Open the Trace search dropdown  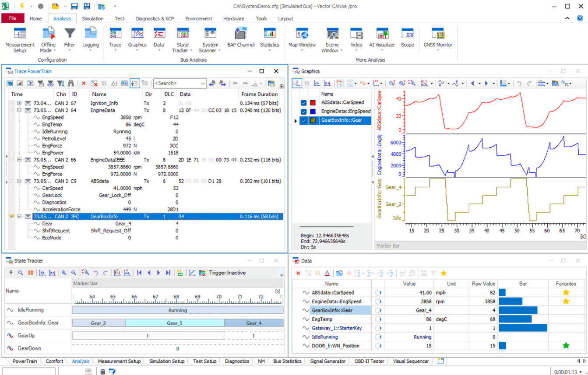click(202, 83)
